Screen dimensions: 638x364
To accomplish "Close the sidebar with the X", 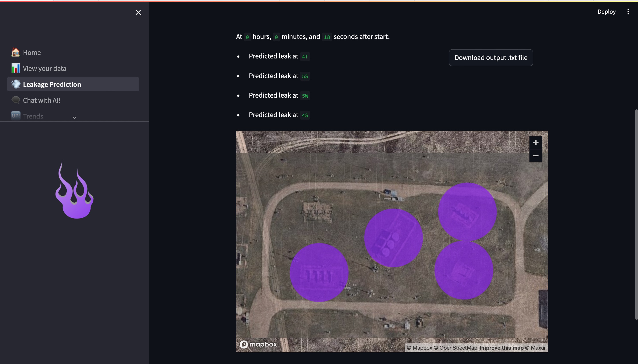I will [138, 12].
